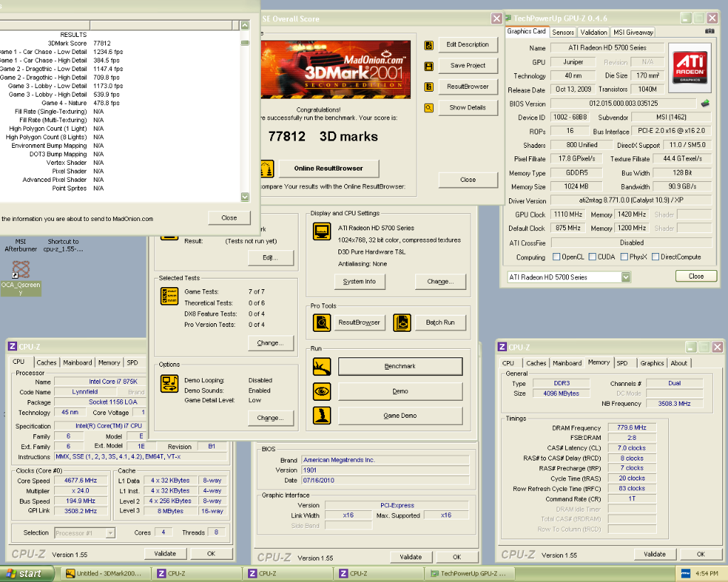Screen dimensions: 728x582
Task: Enable the OpenCL checkbox
Action: (x=557, y=257)
